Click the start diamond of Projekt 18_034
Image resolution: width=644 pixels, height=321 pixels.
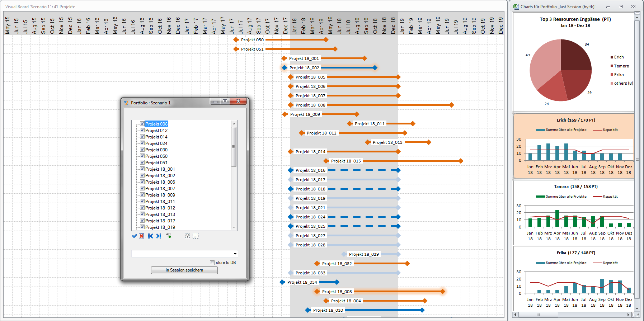[x=282, y=282]
